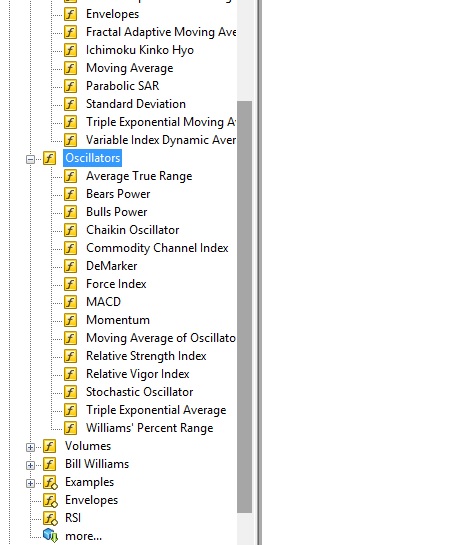The image size is (468, 545).
Task: Select Commodity Channel Index text
Action: click(x=157, y=248)
